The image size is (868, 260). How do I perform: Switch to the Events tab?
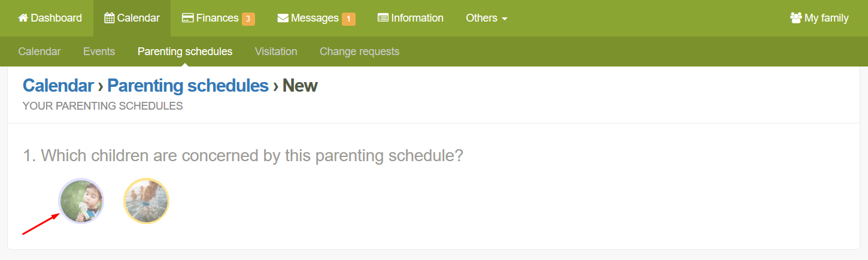(99, 52)
